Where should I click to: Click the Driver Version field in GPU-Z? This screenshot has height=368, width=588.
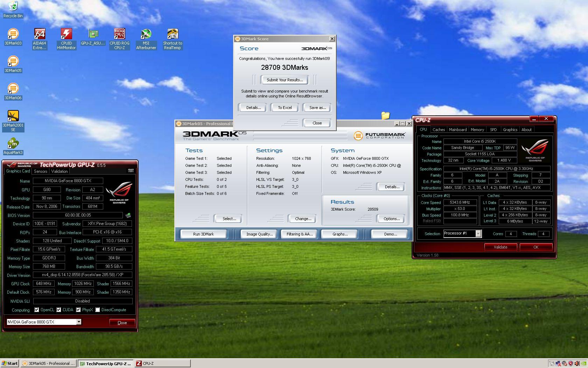(83, 275)
